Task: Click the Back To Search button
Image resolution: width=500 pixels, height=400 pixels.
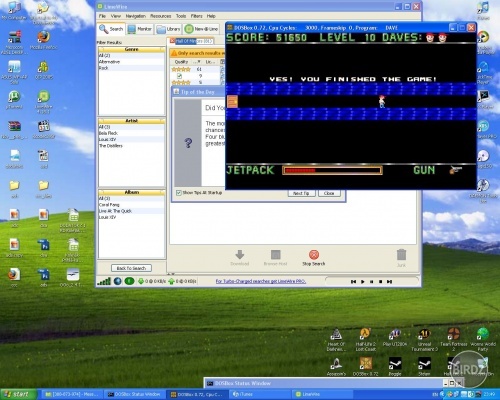Action: [131, 268]
